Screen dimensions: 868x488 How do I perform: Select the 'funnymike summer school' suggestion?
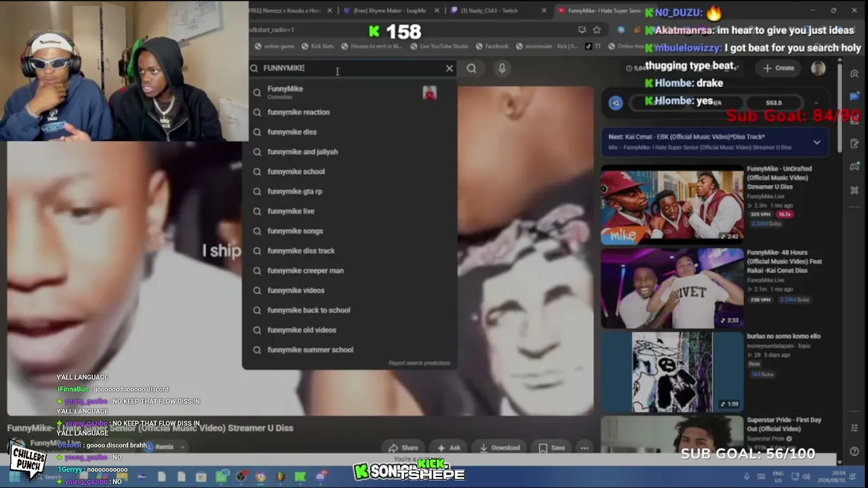(x=349, y=350)
